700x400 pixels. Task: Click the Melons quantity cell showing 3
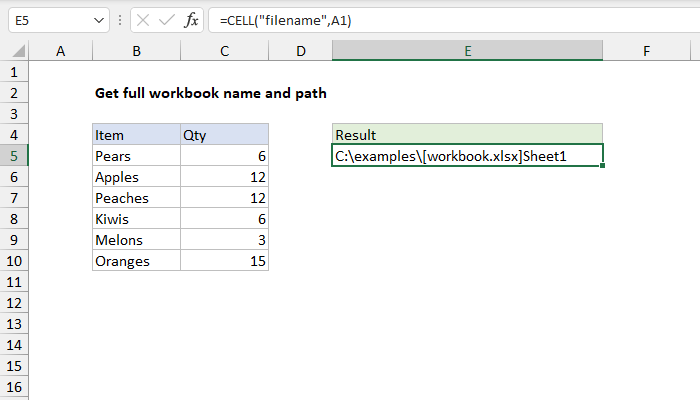(x=225, y=240)
